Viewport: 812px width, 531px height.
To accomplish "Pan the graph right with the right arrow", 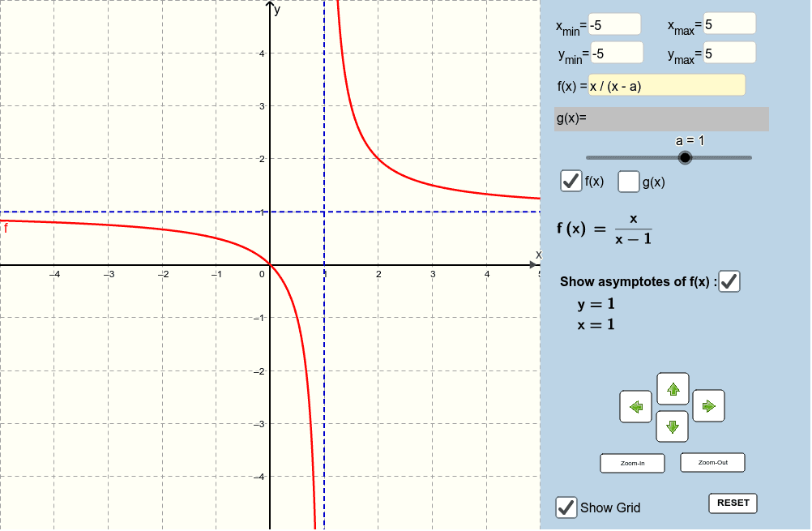I will pyautogui.click(x=708, y=405).
